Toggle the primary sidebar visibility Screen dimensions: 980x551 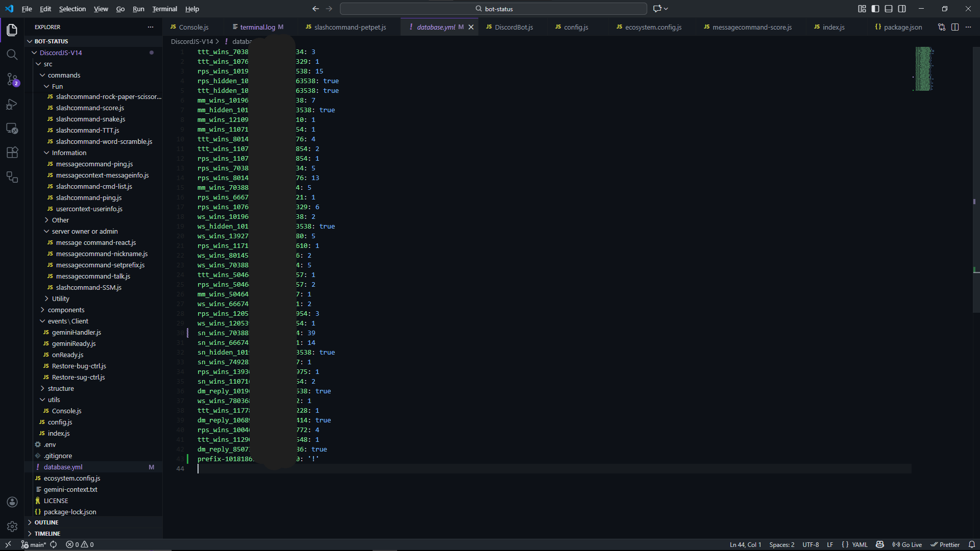pos(875,9)
